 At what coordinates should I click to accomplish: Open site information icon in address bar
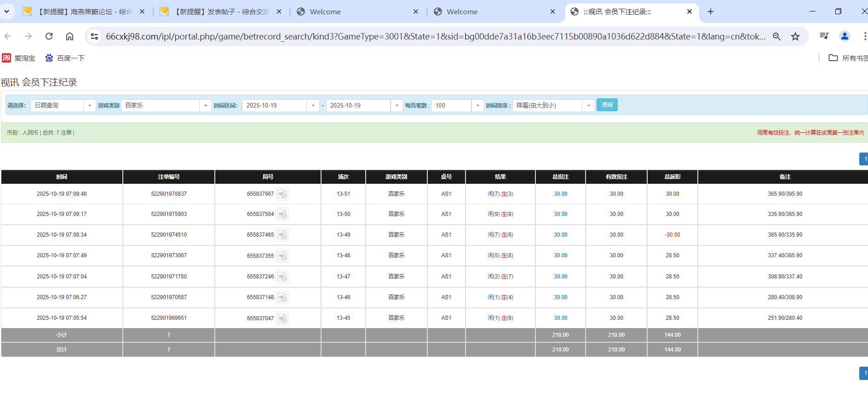[94, 36]
